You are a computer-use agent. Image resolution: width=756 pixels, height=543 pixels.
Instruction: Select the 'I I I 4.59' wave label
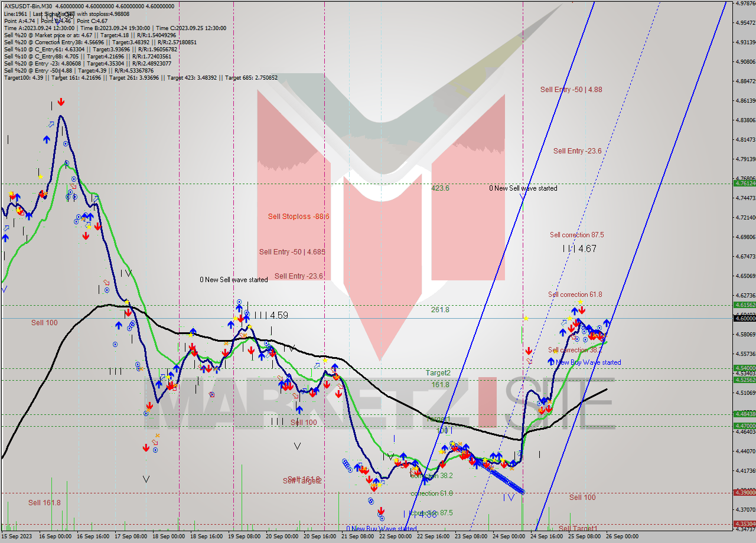[x=271, y=316]
